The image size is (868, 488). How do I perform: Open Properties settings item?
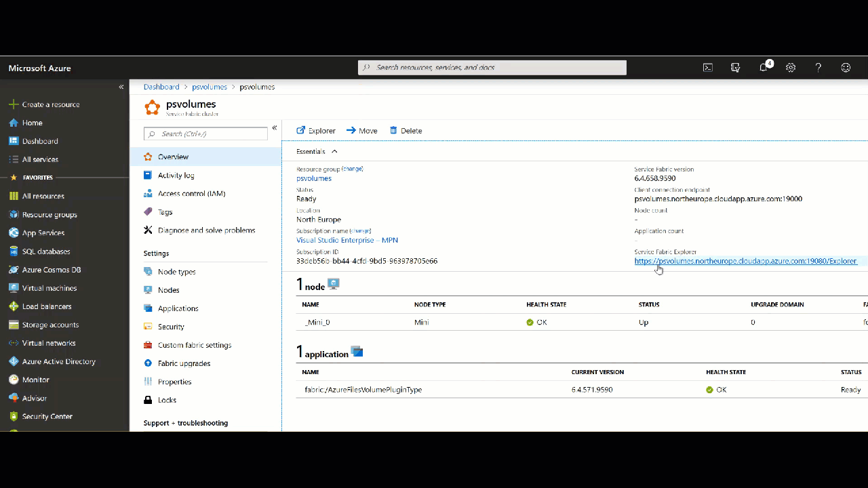point(205,382)
